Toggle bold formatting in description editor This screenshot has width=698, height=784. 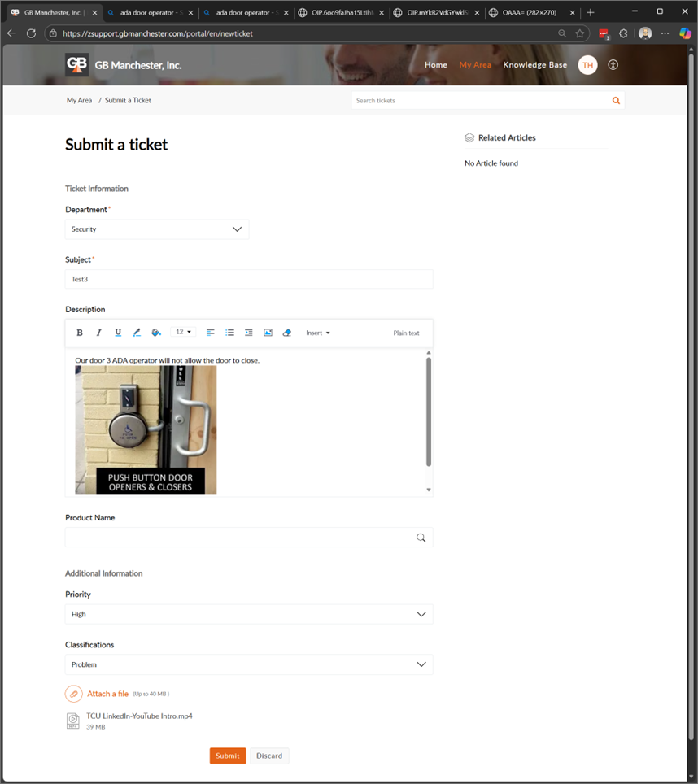point(80,333)
